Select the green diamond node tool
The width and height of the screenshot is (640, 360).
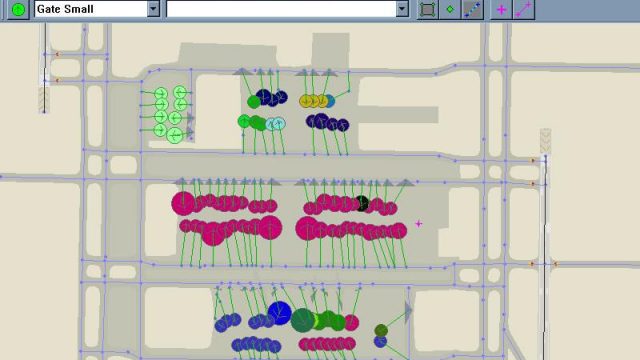pyautogui.click(x=450, y=9)
